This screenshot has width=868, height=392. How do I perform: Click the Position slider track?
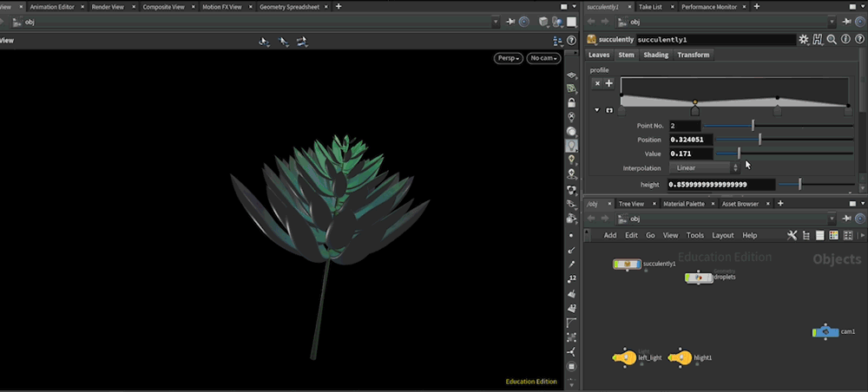785,140
